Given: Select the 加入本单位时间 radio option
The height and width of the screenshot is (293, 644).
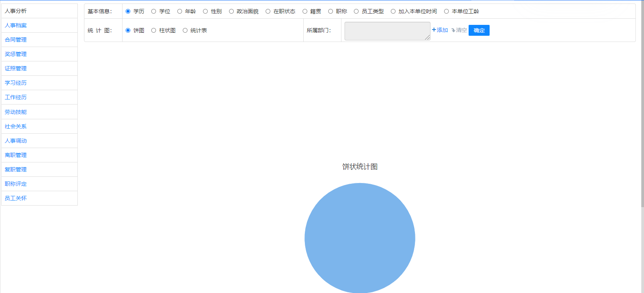Looking at the screenshot, I should tap(393, 11).
